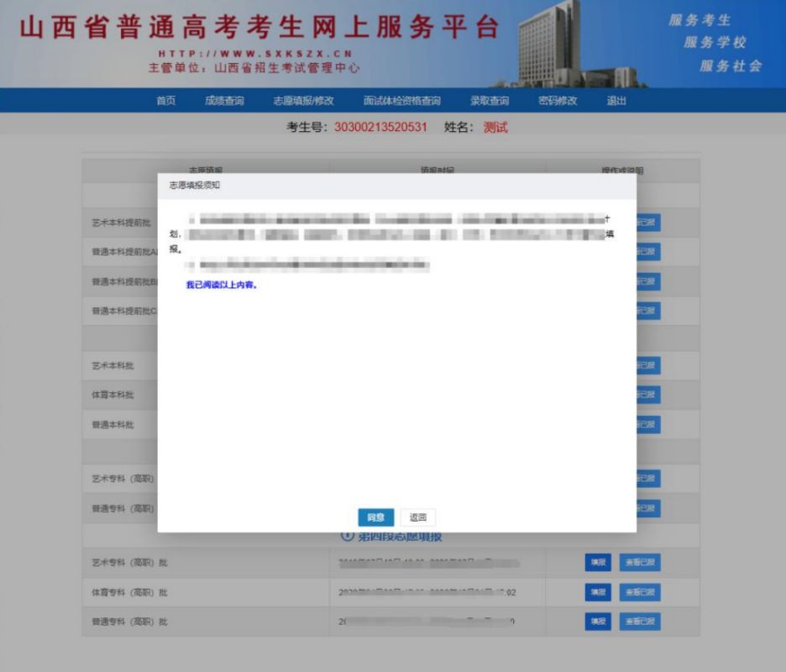This screenshot has height=672, width=786.
Task: Click the 志愿填报须知 dialog title
Action: pyautogui.click(x=195, y=185)
